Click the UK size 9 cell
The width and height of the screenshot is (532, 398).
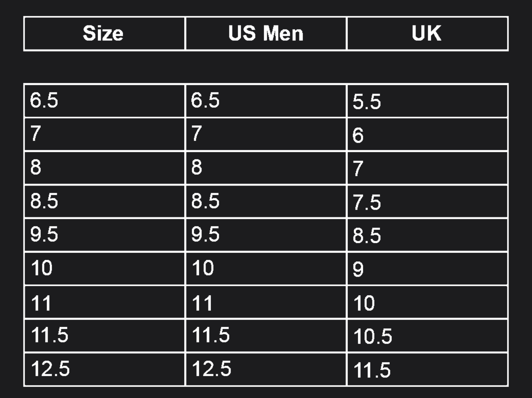[x=427, y=269]
